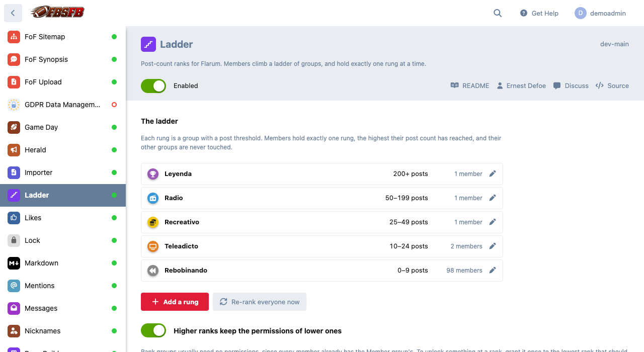Click the '10–24 posts' threshold text
The width and height of the screenshot is (644, 352).
pyautogui.click(x=409, y=246)
